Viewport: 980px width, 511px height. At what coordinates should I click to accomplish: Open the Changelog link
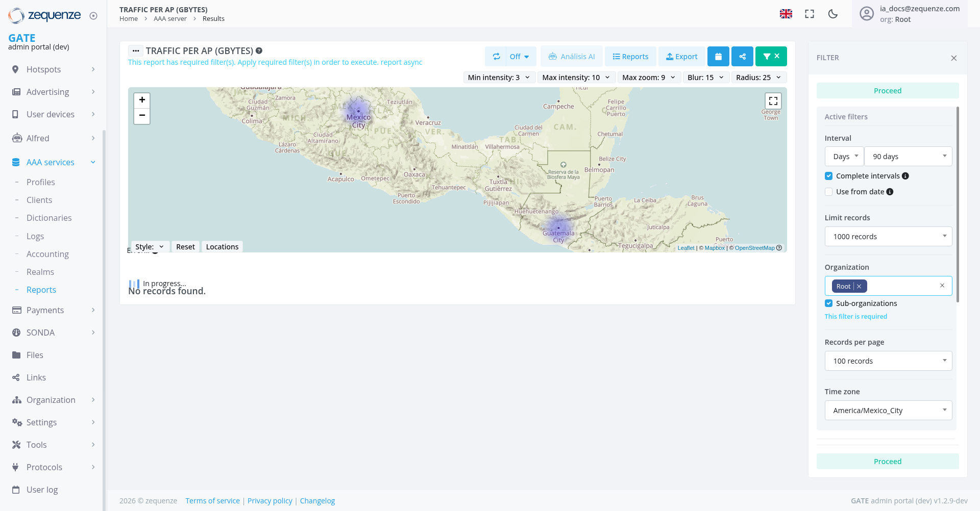317,501
